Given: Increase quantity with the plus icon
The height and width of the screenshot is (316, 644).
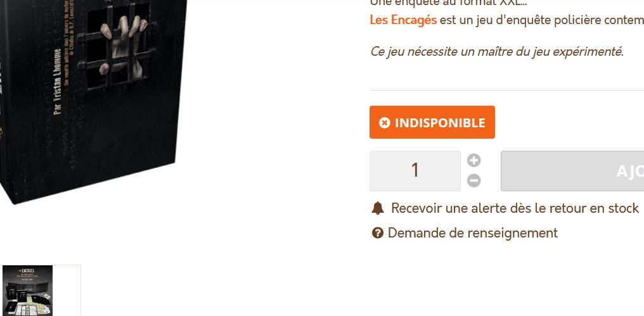Looking at the screenshot, I should click(474, 160).
